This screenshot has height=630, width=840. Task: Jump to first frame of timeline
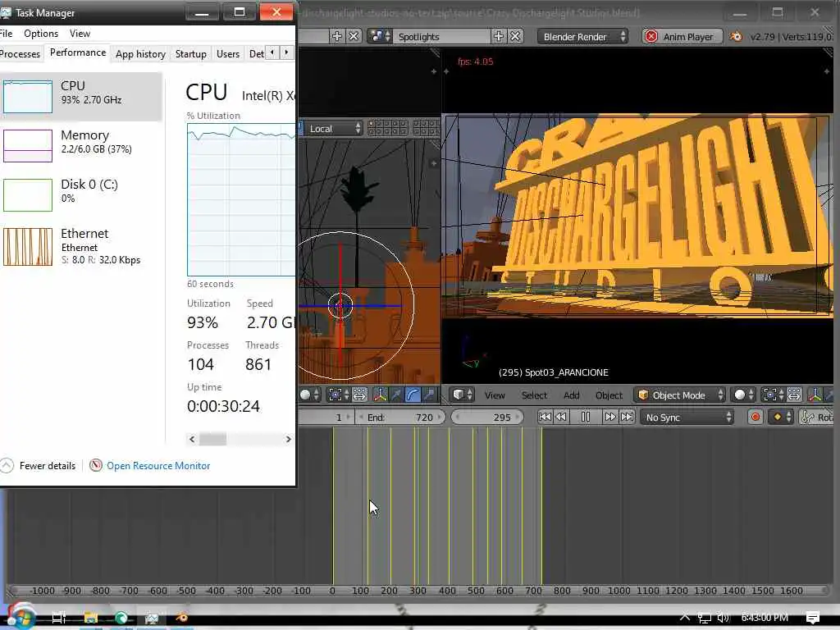545,417
